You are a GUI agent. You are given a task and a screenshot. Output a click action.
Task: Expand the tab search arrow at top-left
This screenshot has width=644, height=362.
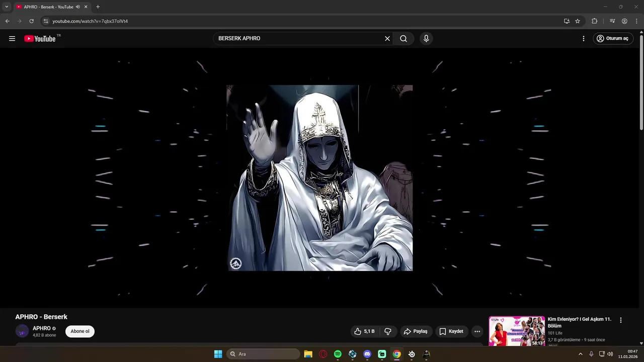click(x=7, y=7)
